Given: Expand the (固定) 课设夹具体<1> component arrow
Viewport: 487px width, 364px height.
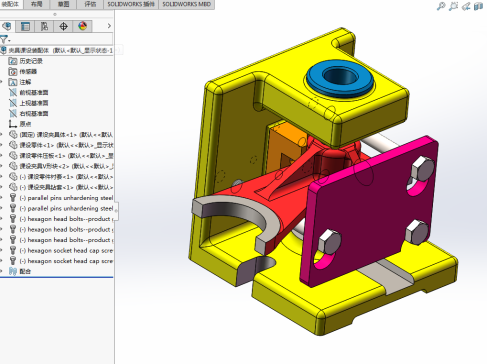Looking at the screenshot, I should click(x=2, y=135).
